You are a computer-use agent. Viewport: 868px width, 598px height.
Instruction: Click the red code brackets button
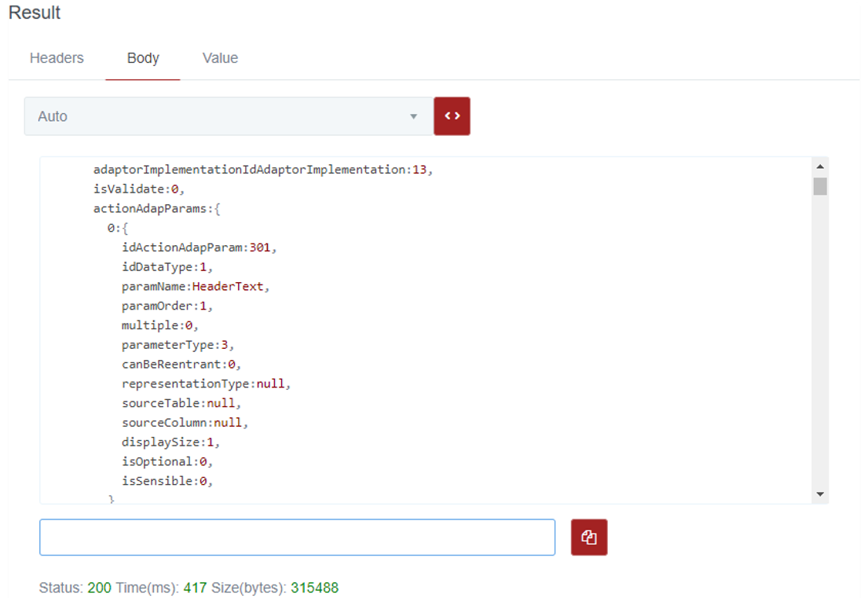tap(452, 116)
